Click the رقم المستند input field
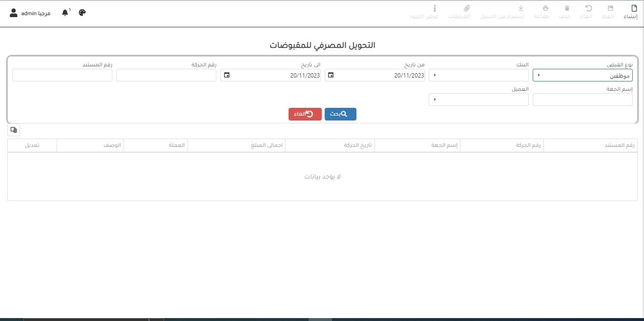This screenshot has width=644, height=321. 62,75
